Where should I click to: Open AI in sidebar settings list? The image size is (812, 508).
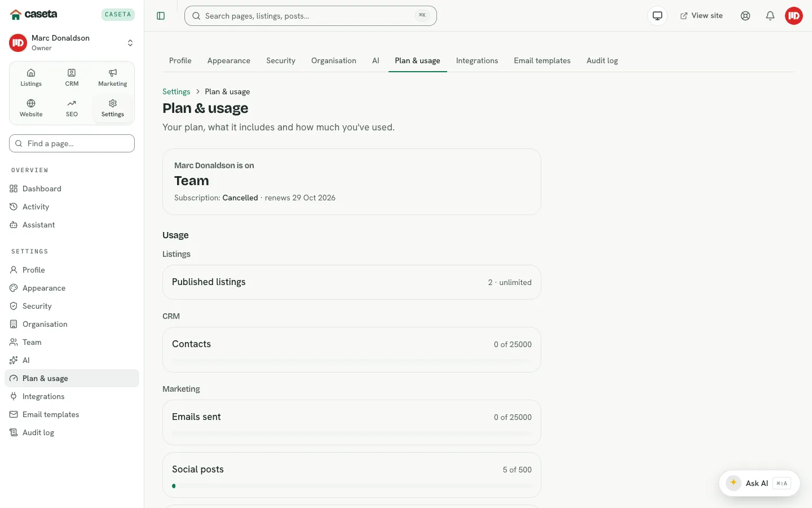(x=72, y=360)
